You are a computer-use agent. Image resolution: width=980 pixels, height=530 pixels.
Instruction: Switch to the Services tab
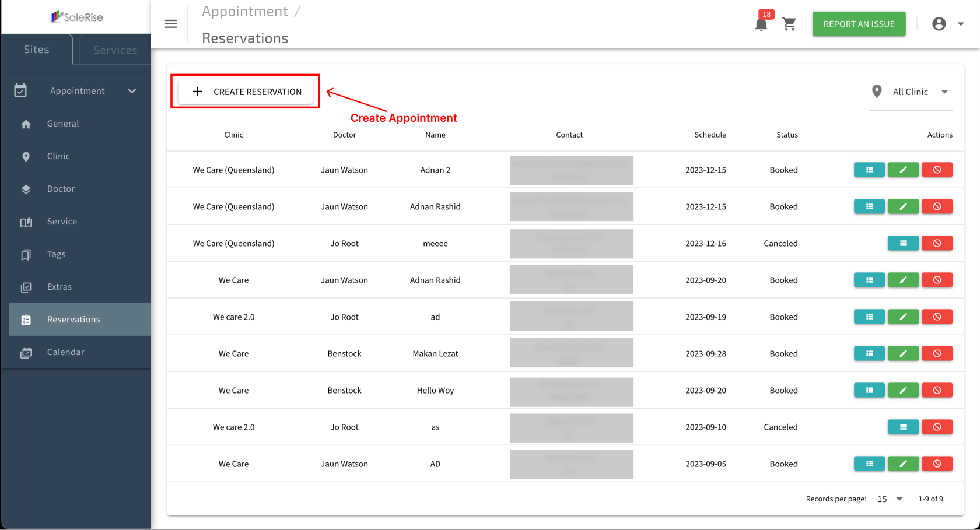(115, 50)
